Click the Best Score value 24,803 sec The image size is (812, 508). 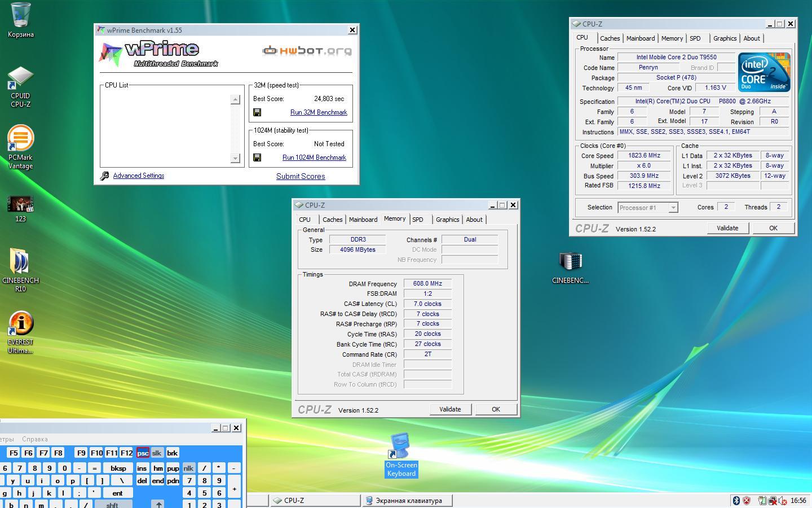[329, 99]
